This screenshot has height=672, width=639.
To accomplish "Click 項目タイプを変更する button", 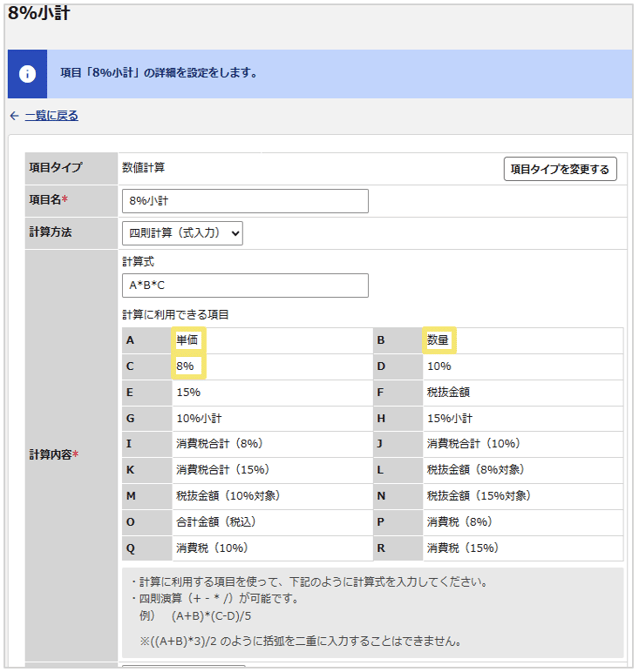I will [560, 169].
